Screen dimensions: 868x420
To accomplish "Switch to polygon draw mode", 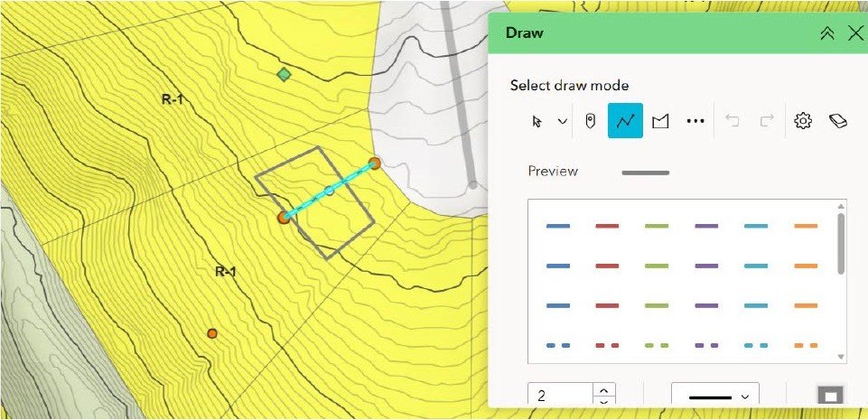I will click(x=660, y=121).
